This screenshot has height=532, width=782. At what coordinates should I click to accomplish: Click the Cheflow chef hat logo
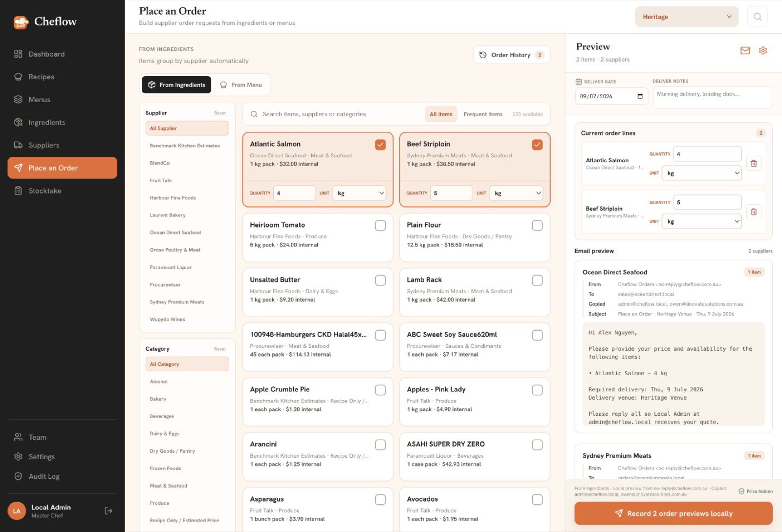pyautogui.click(x=21, y=22)
